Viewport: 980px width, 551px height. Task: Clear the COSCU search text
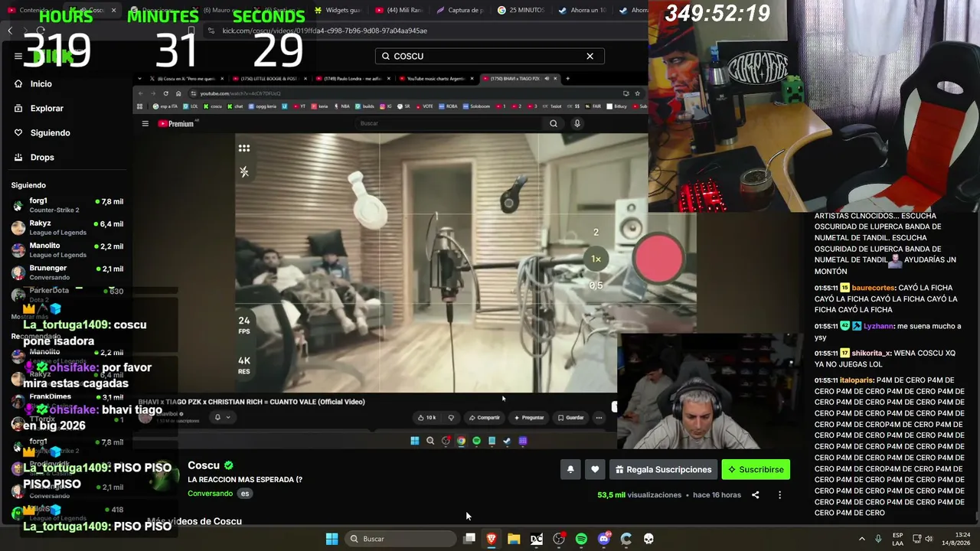tap(590, 56)
